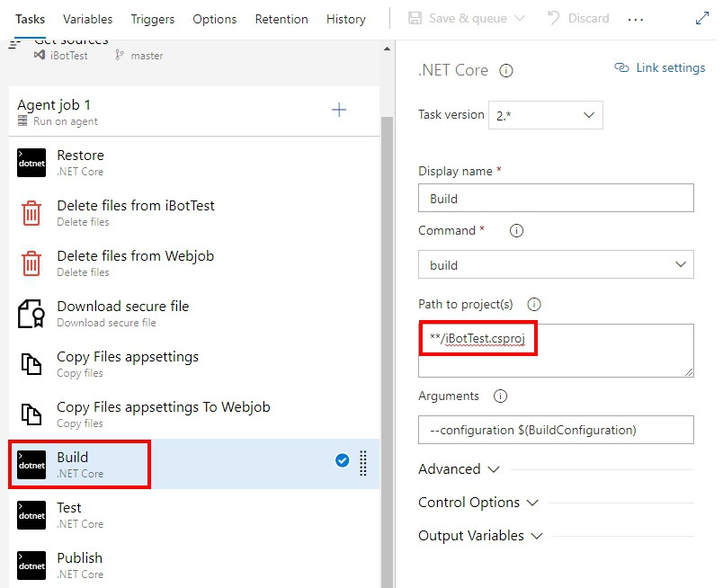Viewport: 723px width, 588px height.
Task: Click the Display name input field
Action: (x=556, y=199)
